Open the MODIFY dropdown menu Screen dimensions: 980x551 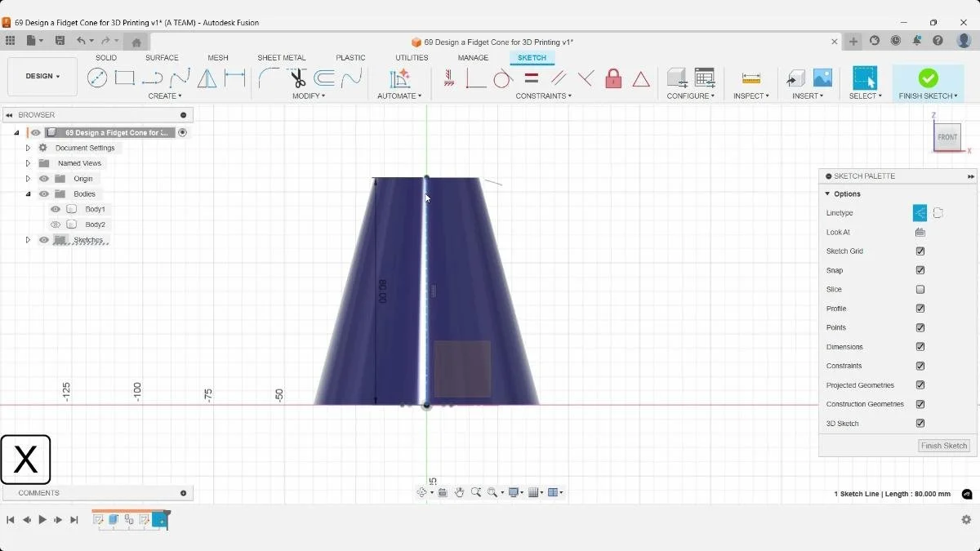click(309, 96)
